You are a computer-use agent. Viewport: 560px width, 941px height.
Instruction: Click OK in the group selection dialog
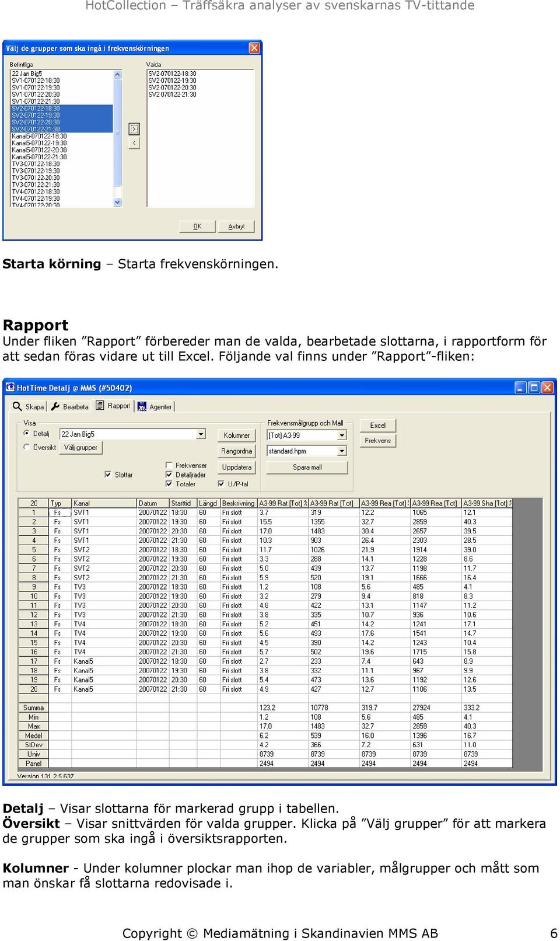[197, 226]
